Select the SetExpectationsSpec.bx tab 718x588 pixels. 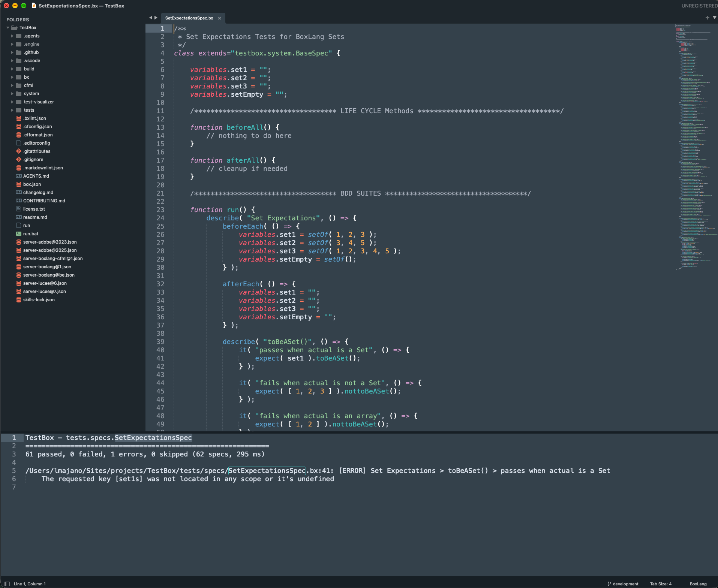coord(189,18)
